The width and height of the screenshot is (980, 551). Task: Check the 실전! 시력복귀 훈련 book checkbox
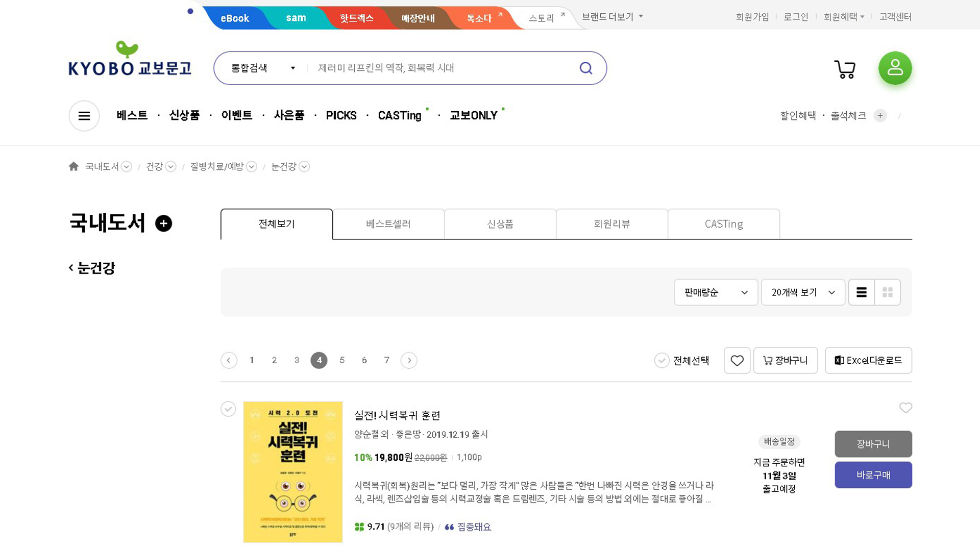[228, 409]
